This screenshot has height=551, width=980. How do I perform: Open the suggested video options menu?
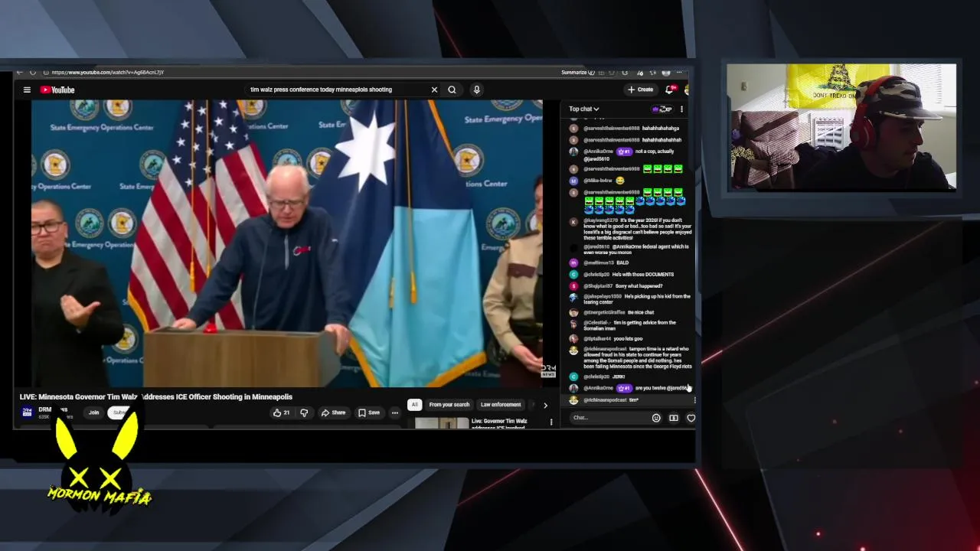(550, 422)
